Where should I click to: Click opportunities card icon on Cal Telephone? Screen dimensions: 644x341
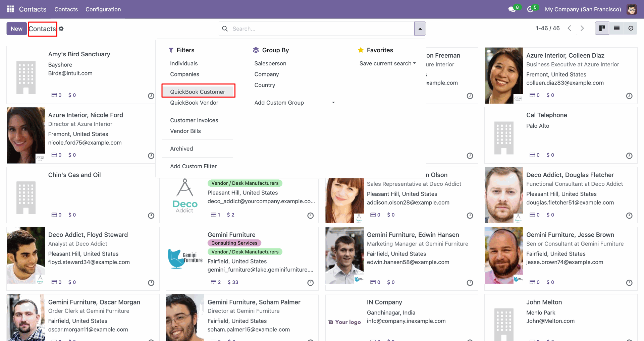coord(532,155)
